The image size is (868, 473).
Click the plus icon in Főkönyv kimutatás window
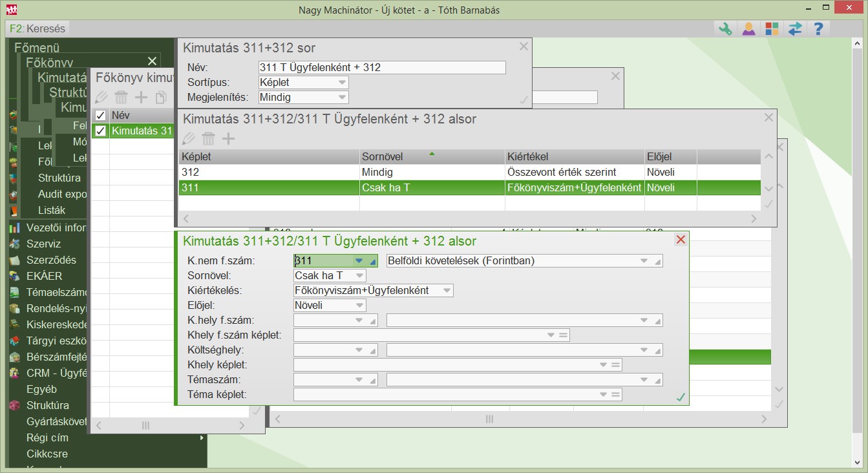(141, 98)
